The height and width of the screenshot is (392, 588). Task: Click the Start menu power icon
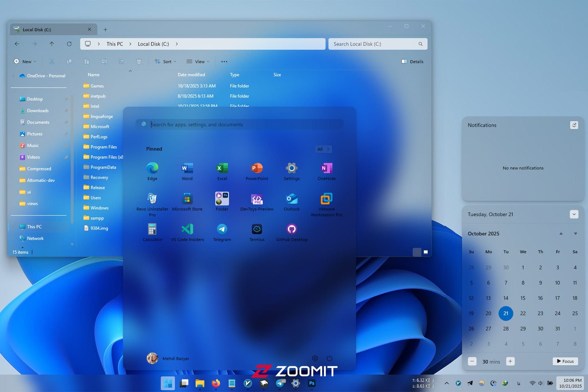(x=330, y=358)
